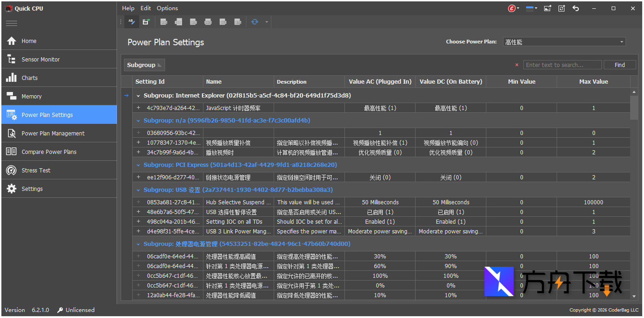Click the undo arrow in title bar
The height and width of the screenshot is (318, 644).
pyautogui.click(x=576, y=8)
